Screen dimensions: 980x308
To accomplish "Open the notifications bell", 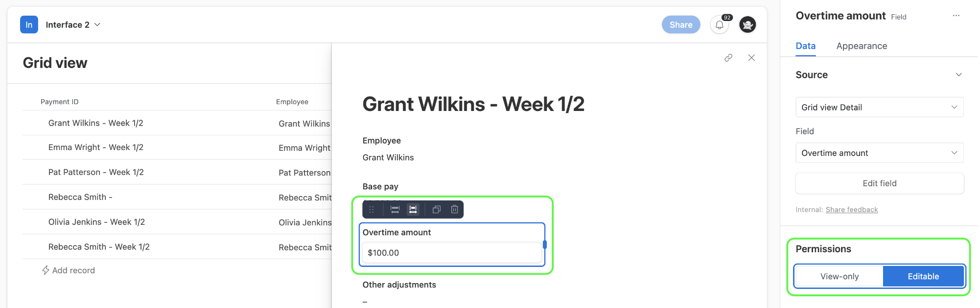I will [x=720, y=24].
